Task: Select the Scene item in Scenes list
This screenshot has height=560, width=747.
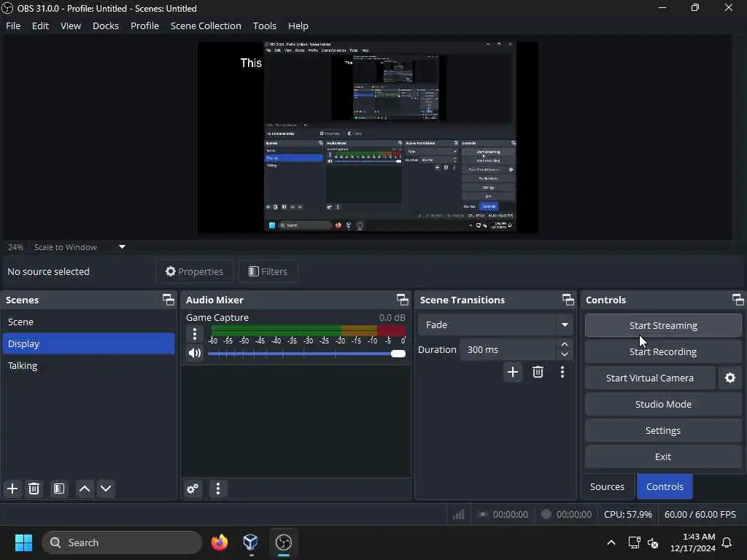Action: [x=88, y=322]
